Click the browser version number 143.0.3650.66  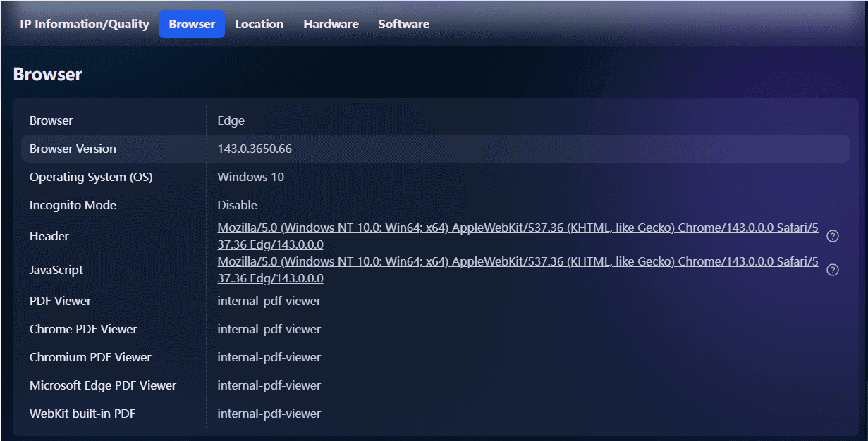(255, 149)
